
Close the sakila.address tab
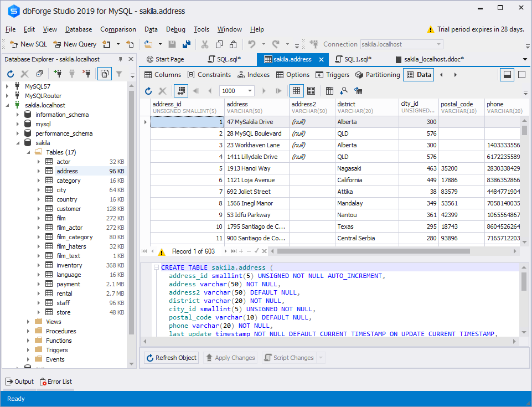[x=321, y=59]
